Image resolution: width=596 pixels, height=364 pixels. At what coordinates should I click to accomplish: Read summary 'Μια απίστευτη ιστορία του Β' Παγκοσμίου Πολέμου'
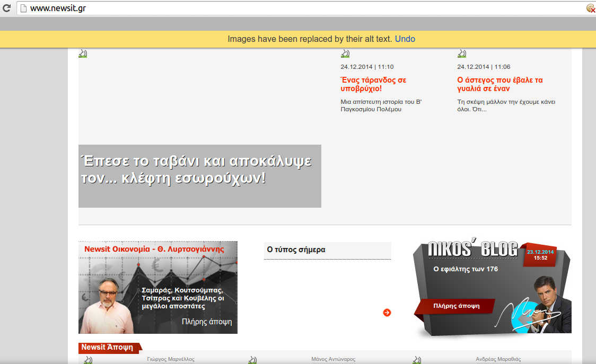tap(381, 105)
